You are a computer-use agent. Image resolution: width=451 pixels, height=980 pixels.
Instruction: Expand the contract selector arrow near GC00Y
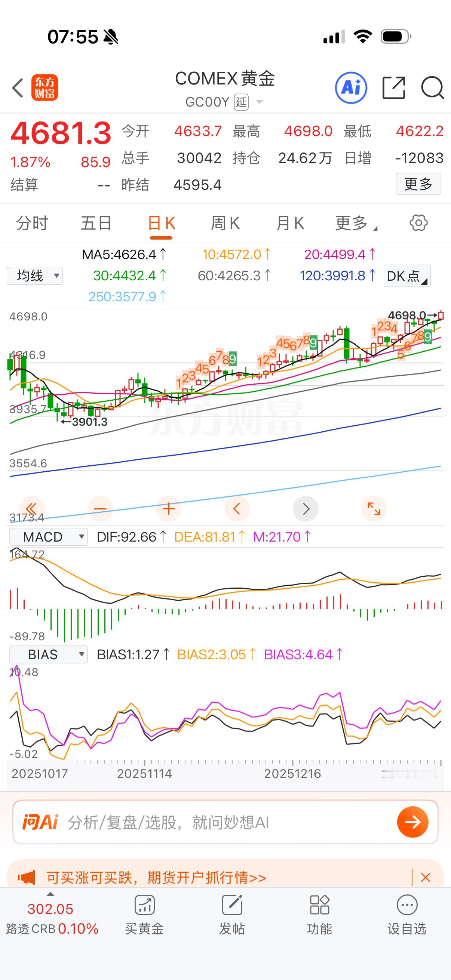coord(260,102)
